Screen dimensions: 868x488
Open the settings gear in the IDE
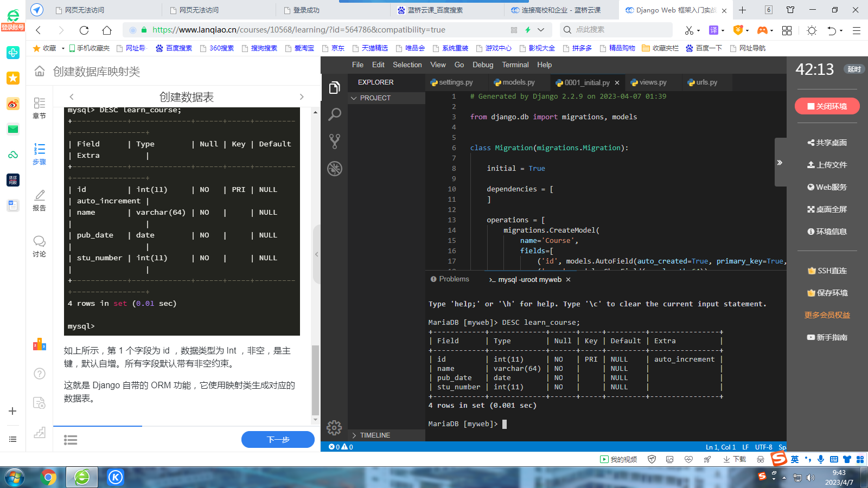click(334, 428)
